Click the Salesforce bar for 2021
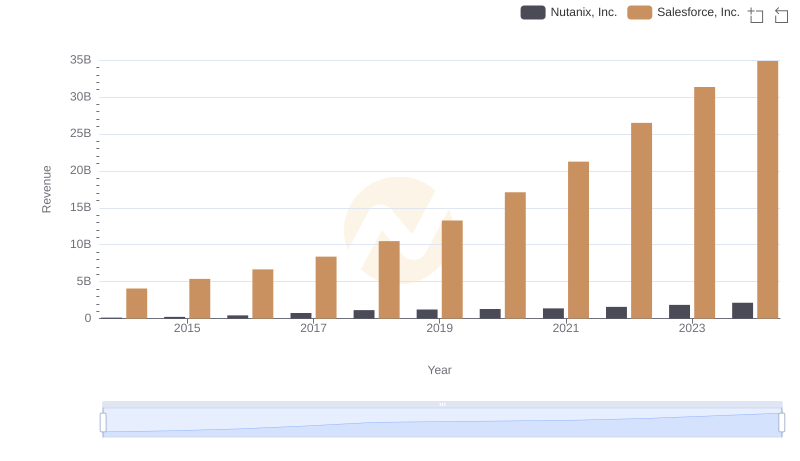 click(x=578, y=240)
